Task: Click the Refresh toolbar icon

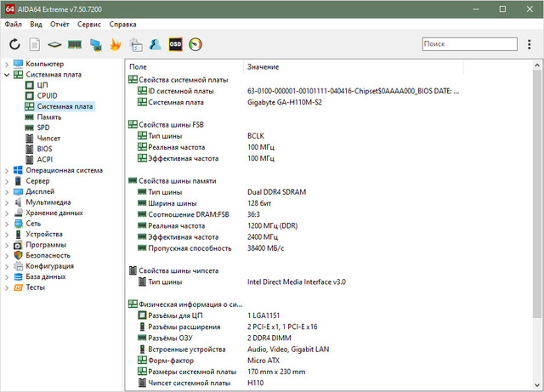Action: pyautogui.click(x=14, y=44)
